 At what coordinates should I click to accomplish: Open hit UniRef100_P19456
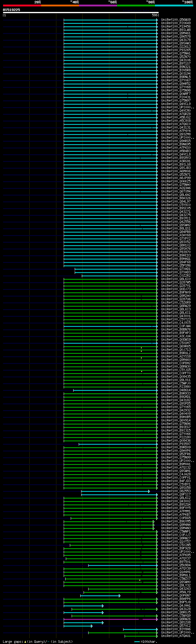(x=176, y=26)
